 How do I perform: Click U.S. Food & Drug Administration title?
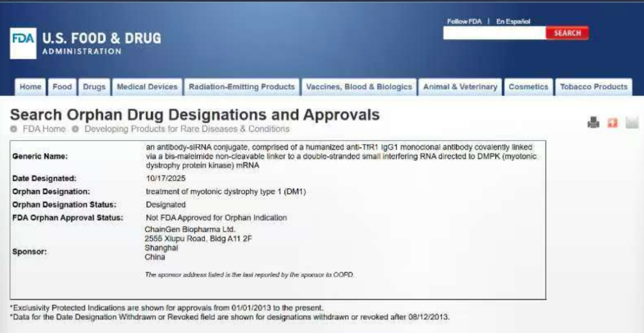tap(101, 43)
